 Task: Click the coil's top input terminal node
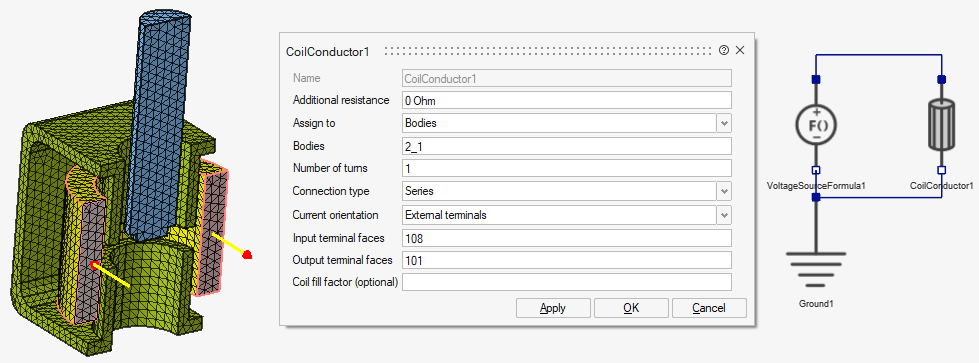click(x=942, y=79)
